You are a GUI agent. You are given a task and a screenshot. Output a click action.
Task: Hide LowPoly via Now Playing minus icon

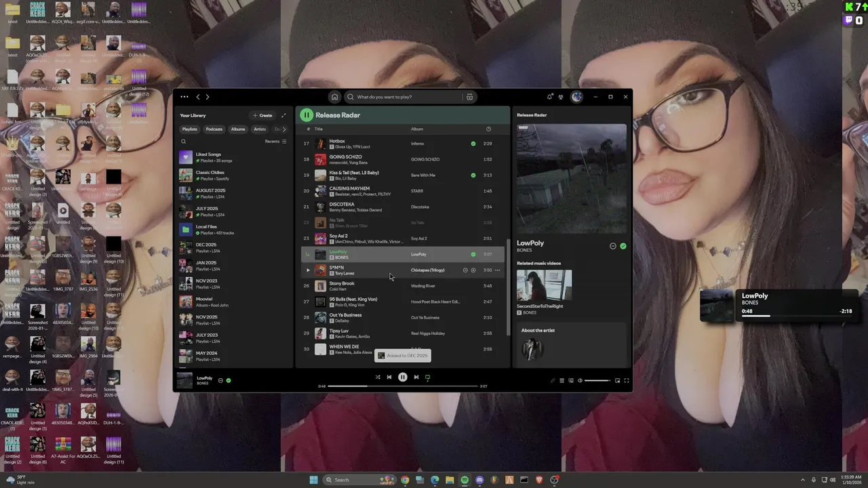(x=613, y=246)
